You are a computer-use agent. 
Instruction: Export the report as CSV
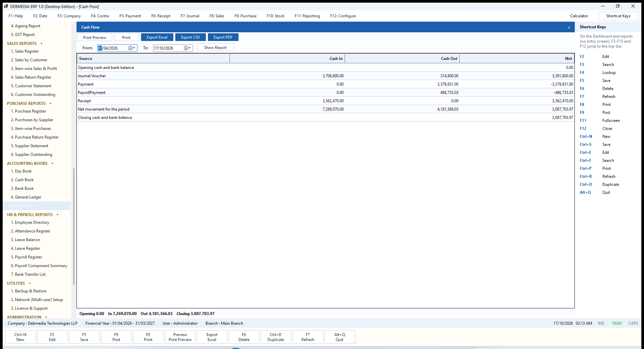(190, 37)
